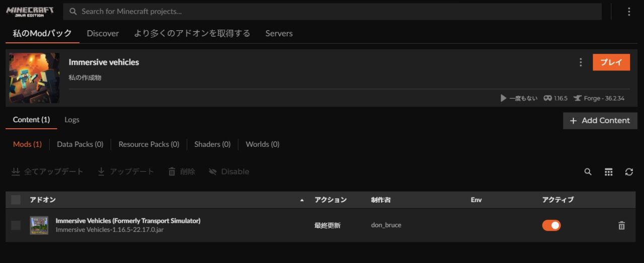The image size is (644, 263).
Task: Check the Immersive Vehicles row checkbox
Action: click(16, 225)
